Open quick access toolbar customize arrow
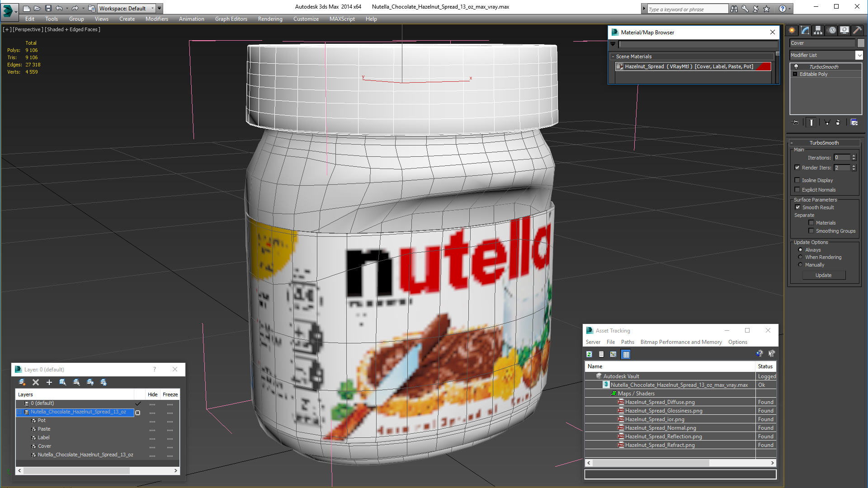Viewport: 868px width, 488px height. pyautogui.click(x=160, y=8)
